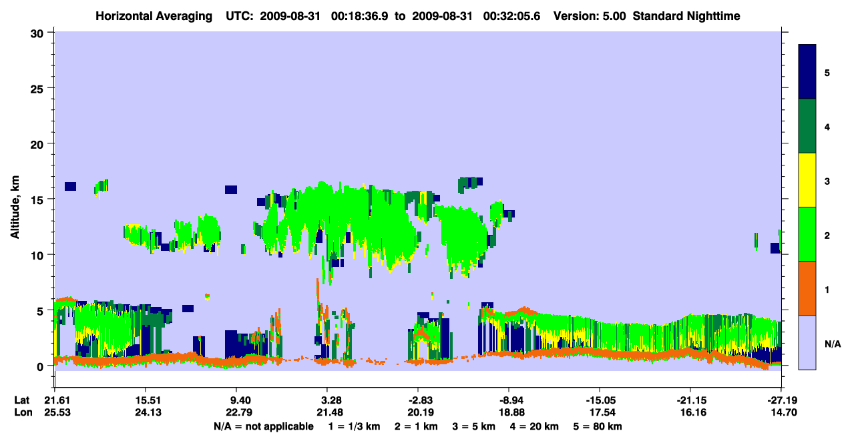Click the dark blue level 5 legend swatch

(807, 72)
